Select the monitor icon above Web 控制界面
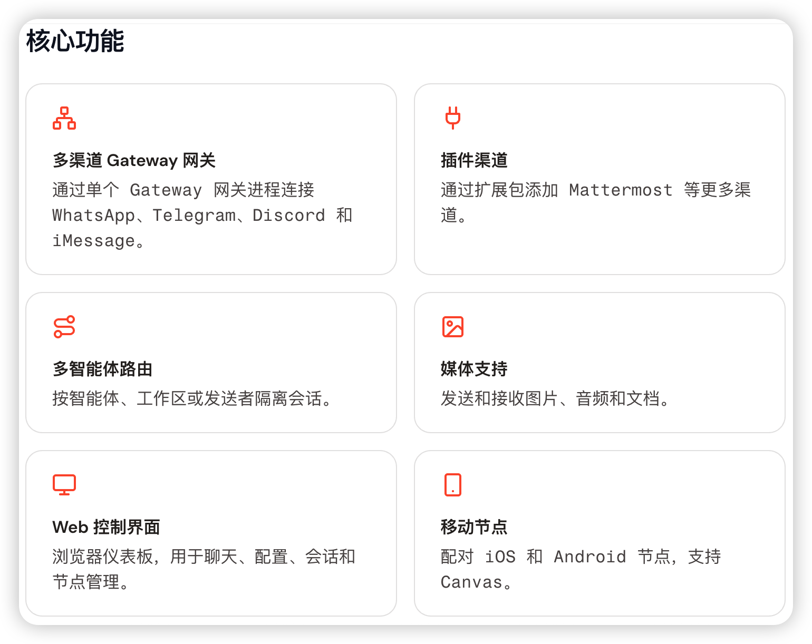Image resolution: width=812 pixels, height=644 pixels. point(64,485)
